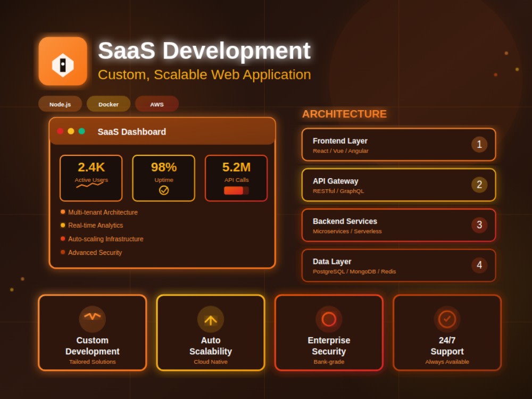Click the SaaS Dashboard title text
Image resolution: width=532 pixels, height=399 pixels.
coord(132,131)
